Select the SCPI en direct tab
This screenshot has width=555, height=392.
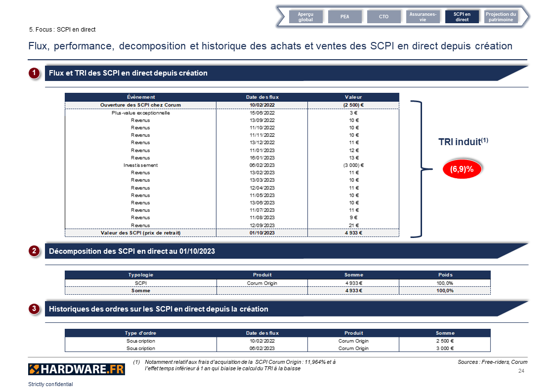pyautogui.click(x=462, y=17)
